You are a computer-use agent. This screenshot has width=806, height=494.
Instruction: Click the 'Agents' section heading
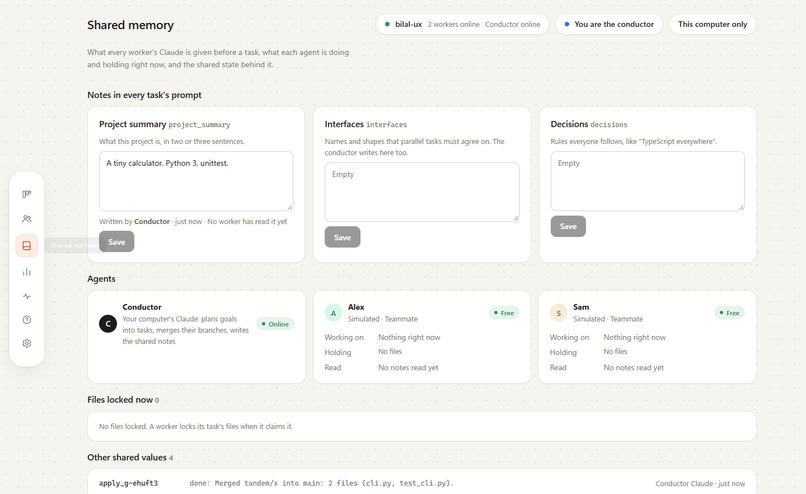coord(101,279)
